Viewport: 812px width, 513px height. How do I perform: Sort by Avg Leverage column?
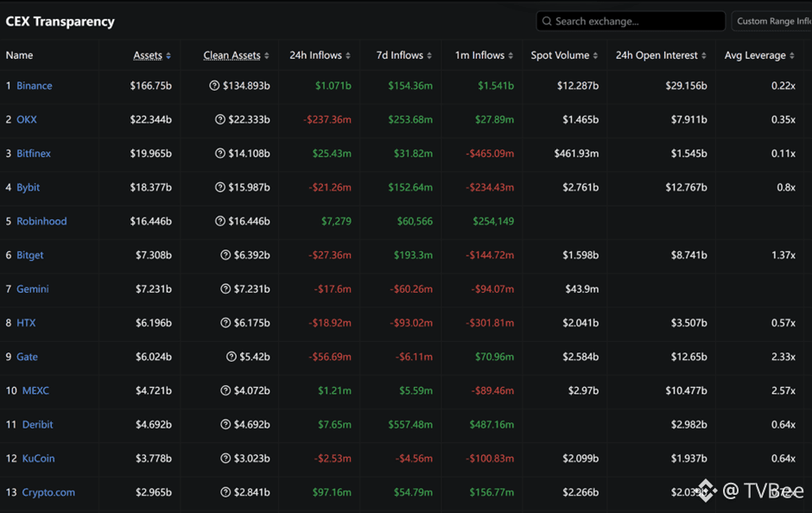759,55
